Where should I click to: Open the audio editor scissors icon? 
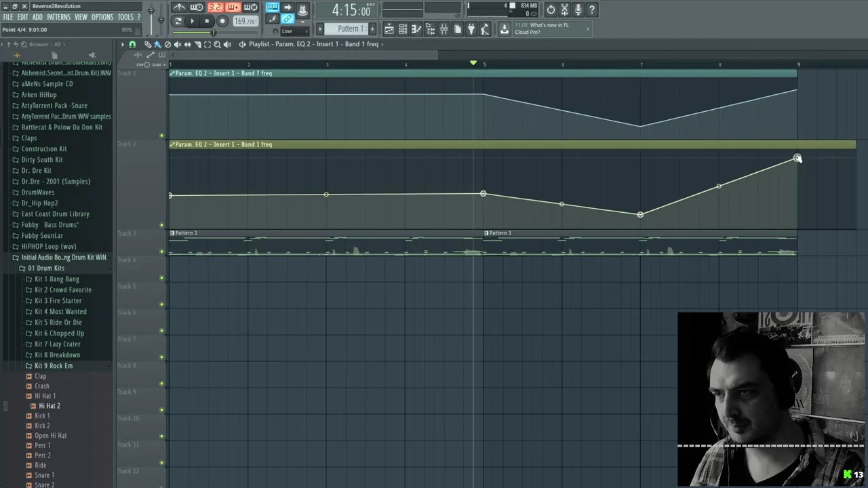[x=564, y=9]
